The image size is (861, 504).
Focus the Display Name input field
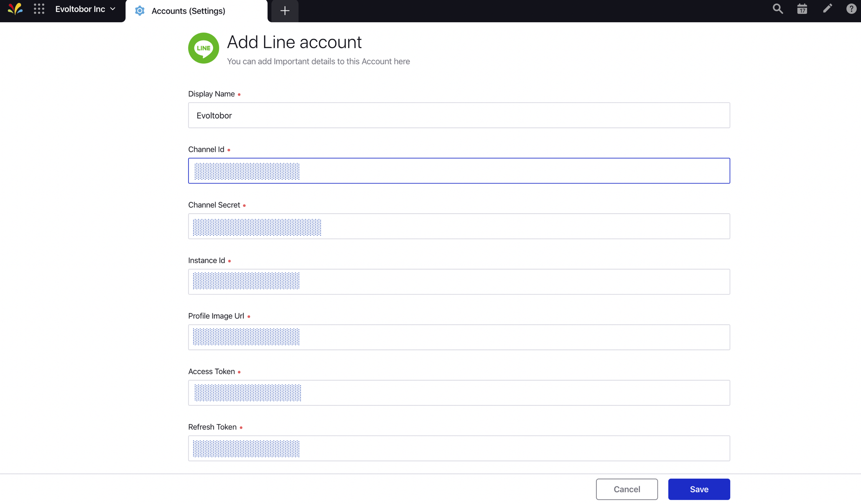(x=459, y=115)
